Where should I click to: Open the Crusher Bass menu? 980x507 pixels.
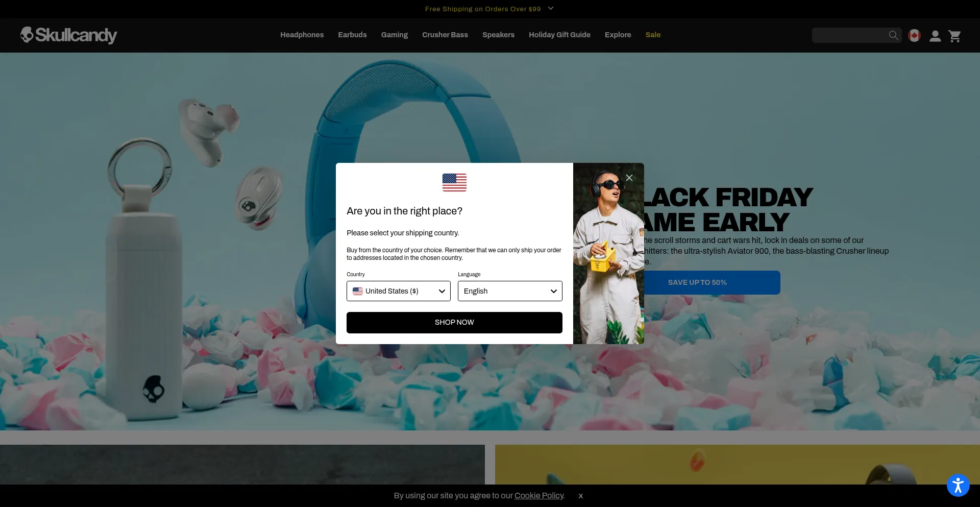coord(445,35)
